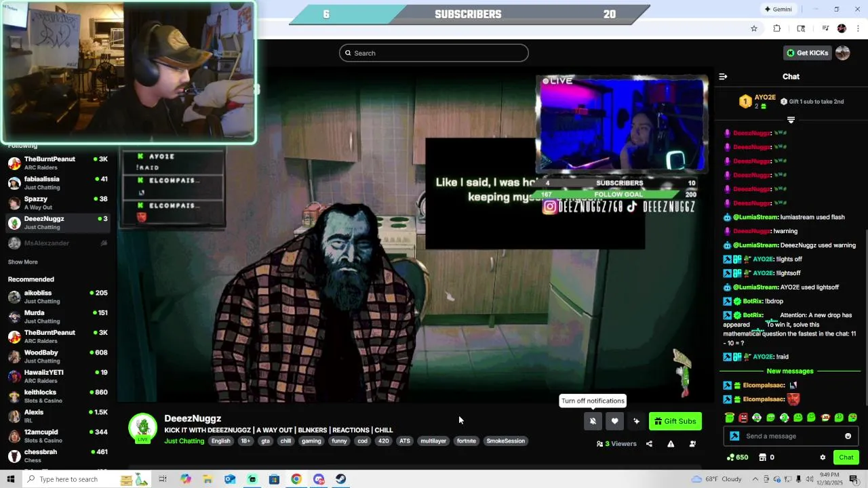This screenshot has width=868, height=488.
Task: Open the recommended Murda channel
Action: 58,317
